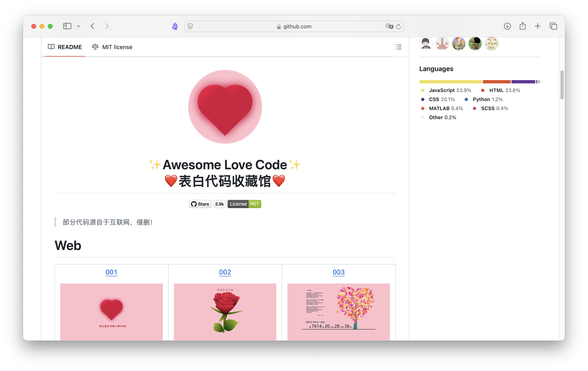Screen dimensions: 588x371
Task: Click the Translate page icon
Action: pos(389,26)
